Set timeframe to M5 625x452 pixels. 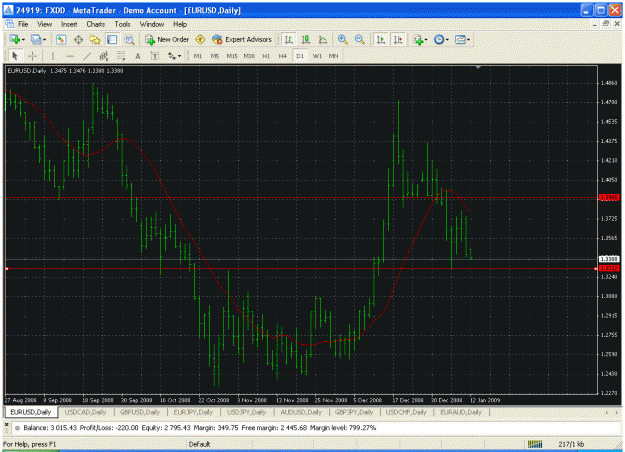click(x=215, y=56)
